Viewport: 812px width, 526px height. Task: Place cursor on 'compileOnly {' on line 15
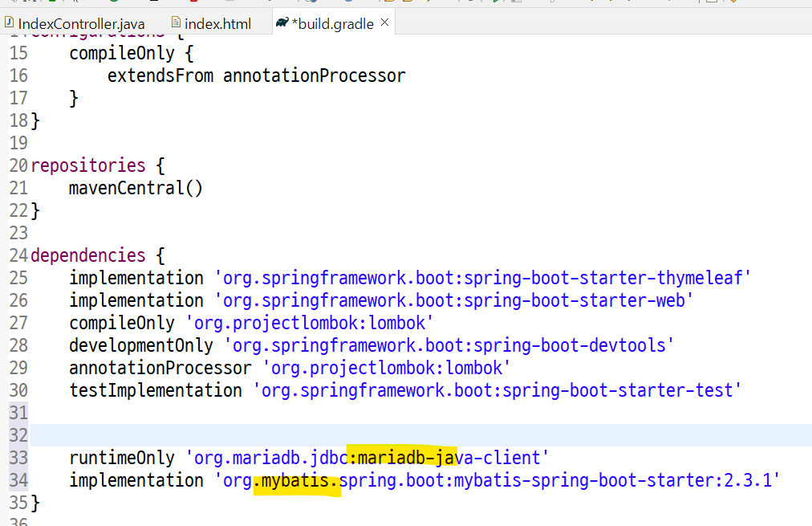tap(132, 53)
